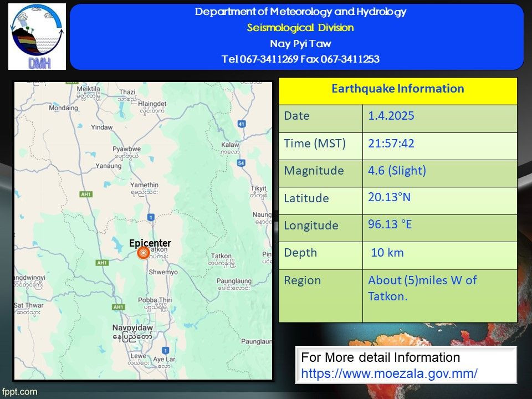Click the Region description cell text

tap(422, 288)
